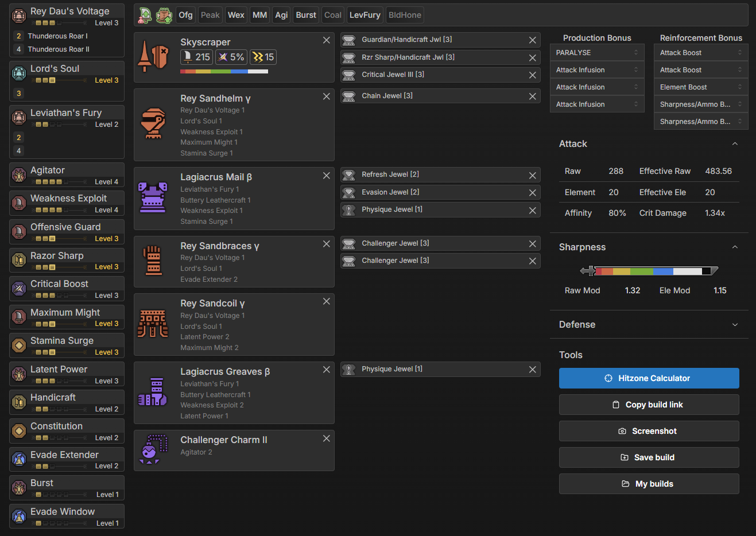Click the Rey Sandbraces arm armor icon
Viewport: 756px width, 536px height.
coord(153,261)
